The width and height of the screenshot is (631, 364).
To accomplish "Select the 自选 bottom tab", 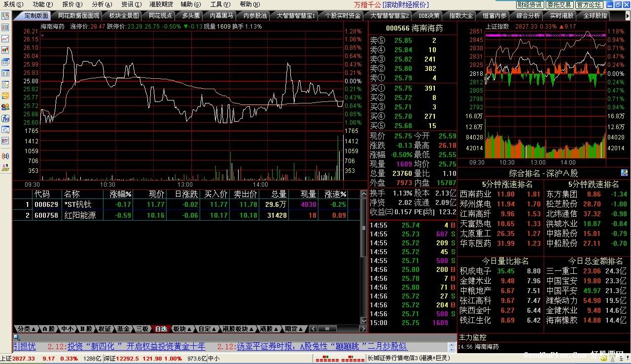I will tap(161, 329).
